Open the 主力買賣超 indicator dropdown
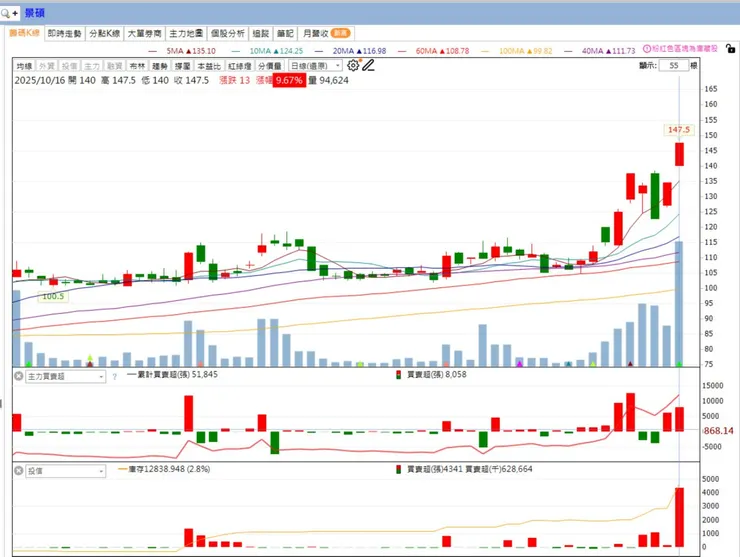This screenshot has height=557, width=740. 65,376
